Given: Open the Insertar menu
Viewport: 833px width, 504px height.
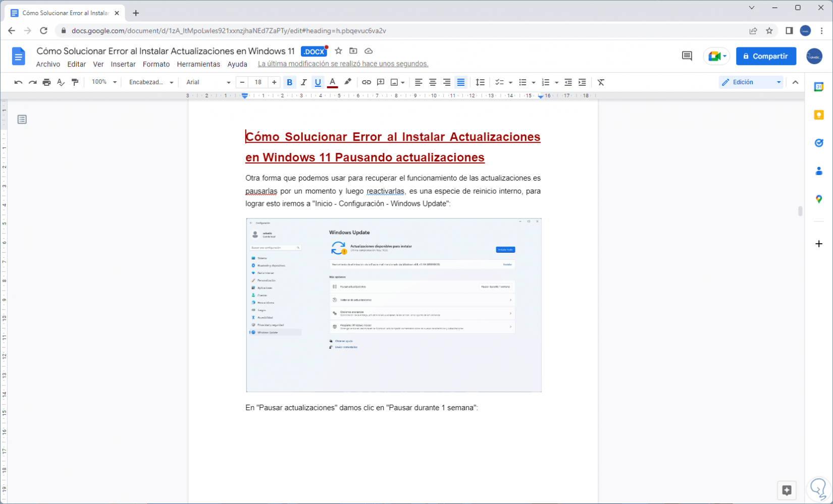Looking at the screenshot, I should 123,64.
